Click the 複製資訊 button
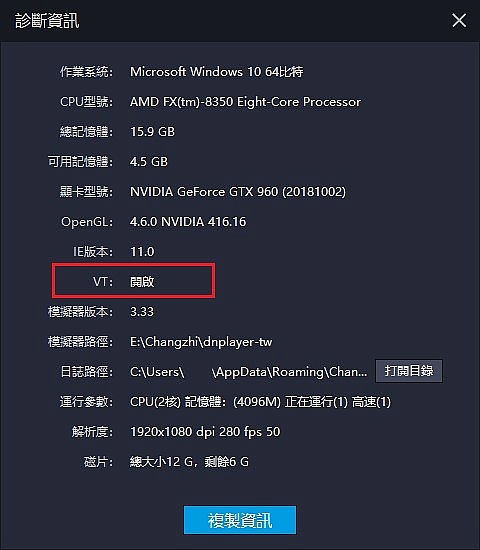 point(240,520)
